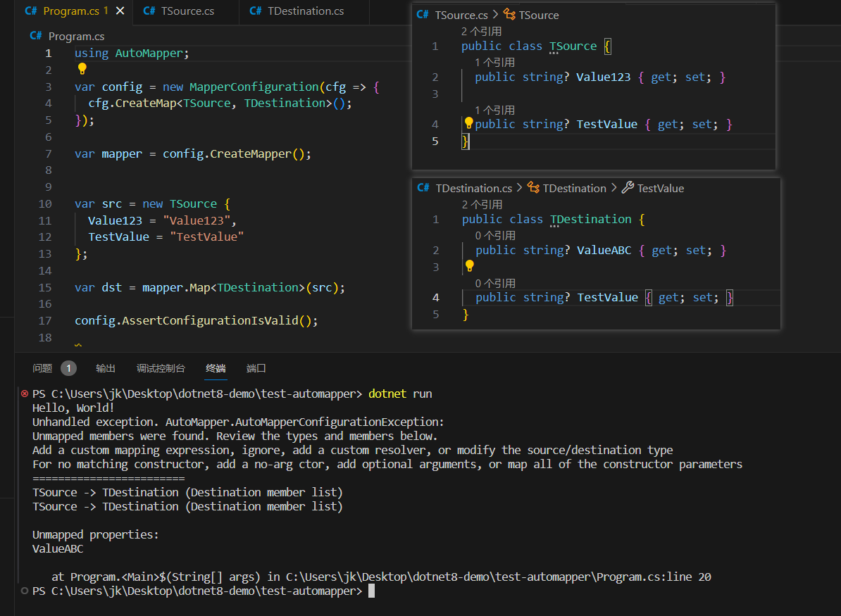Click 'mapper.Map' call on line 15

[x=176, y=287]
